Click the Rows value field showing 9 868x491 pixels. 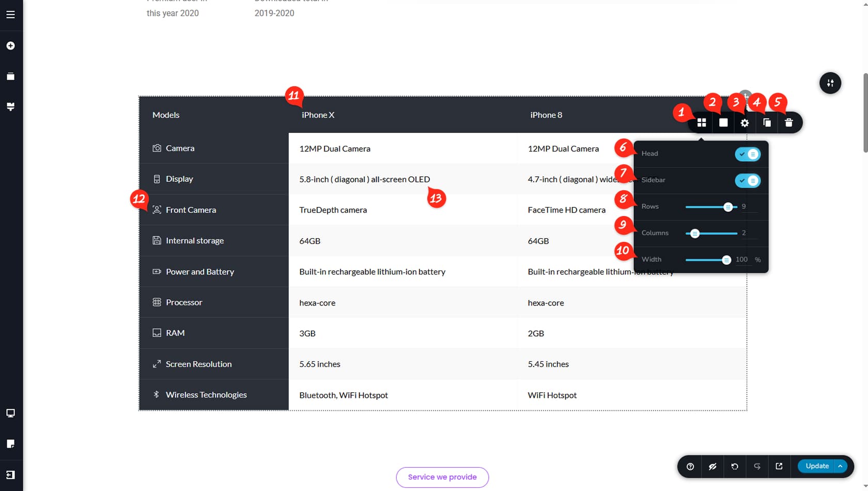click(749, 206)
